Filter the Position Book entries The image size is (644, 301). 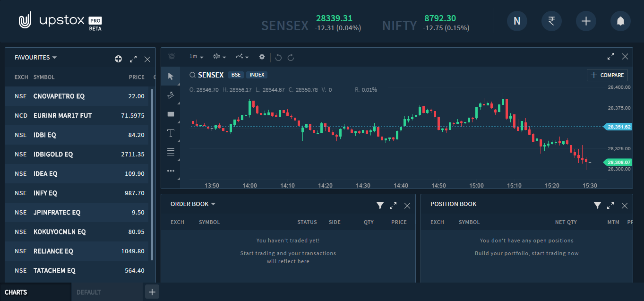pos(597,205)
